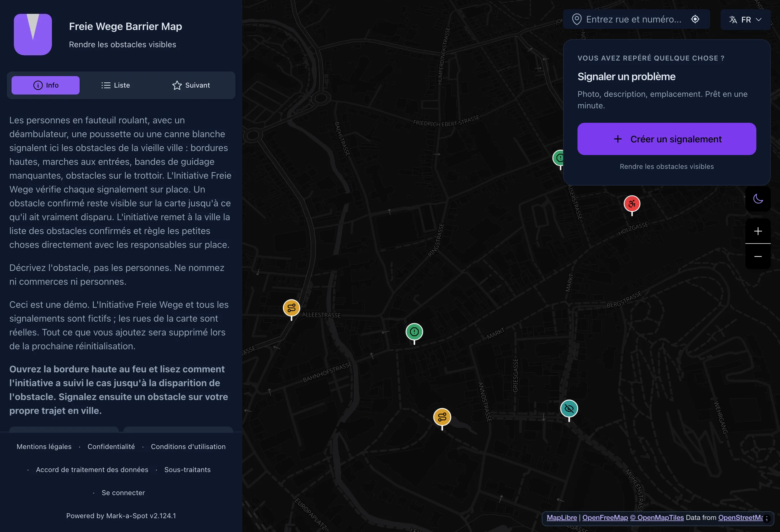Open MapLibre attribution link
Viewport: 780px width, 532px height.
pos(562,518)
